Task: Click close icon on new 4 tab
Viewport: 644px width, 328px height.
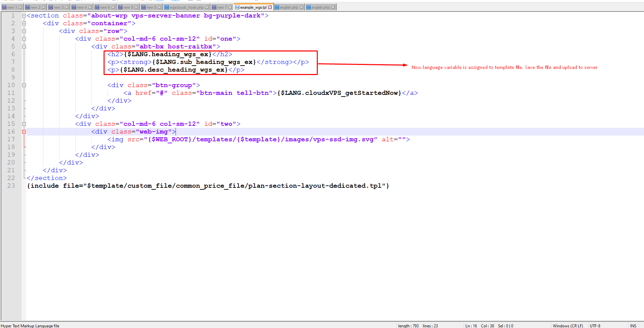Action: coord(90,7)
